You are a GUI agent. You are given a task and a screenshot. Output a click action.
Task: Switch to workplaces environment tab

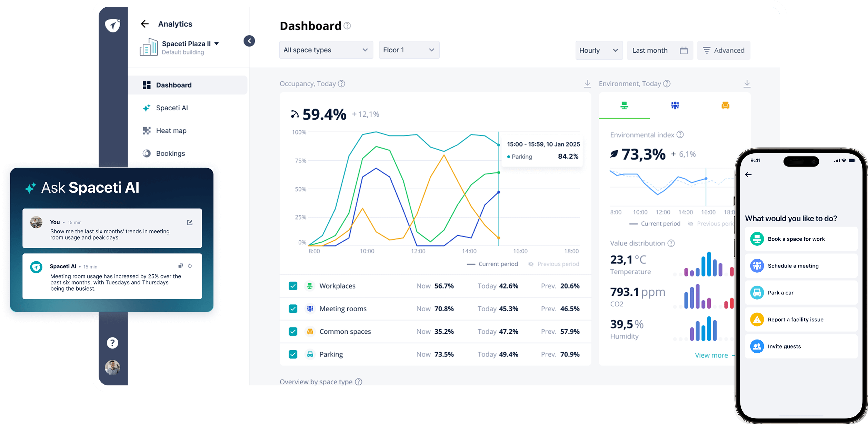tap(624, 105)
